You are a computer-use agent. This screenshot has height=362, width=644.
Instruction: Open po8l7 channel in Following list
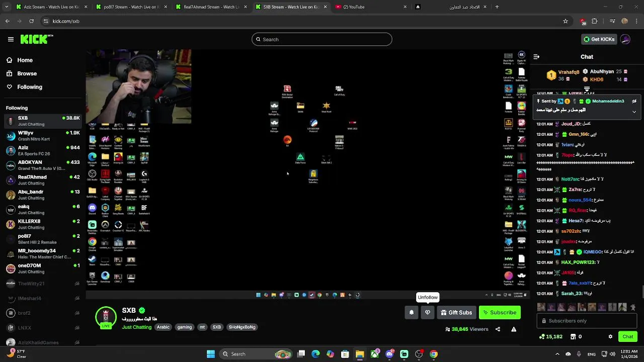pos(43,239)
